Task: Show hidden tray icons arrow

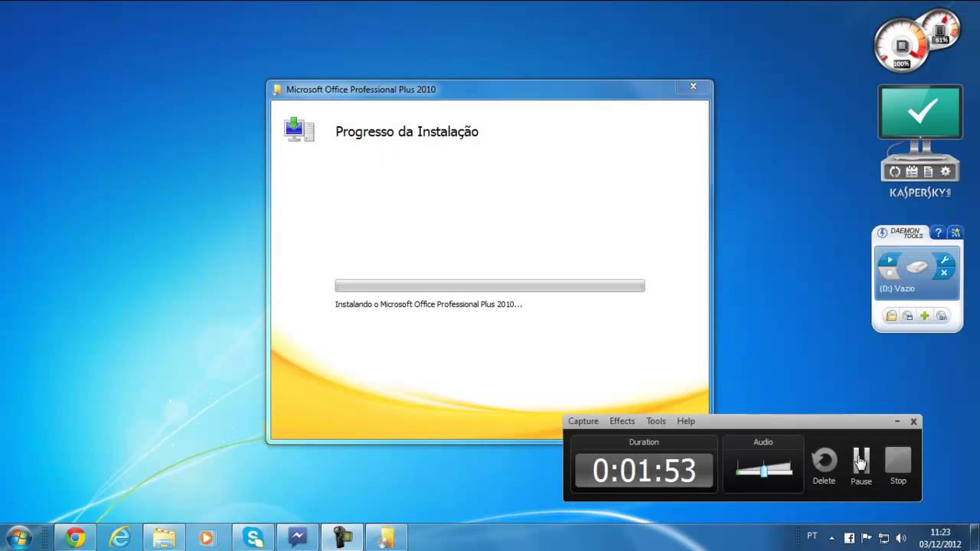Action: 831,538
